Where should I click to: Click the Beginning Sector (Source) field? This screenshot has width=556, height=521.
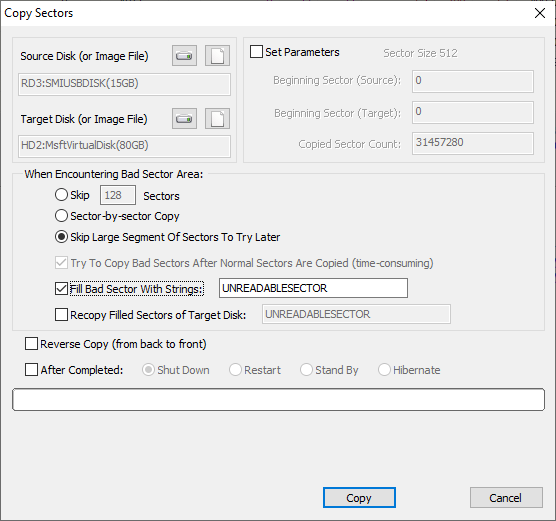(473, 81)
